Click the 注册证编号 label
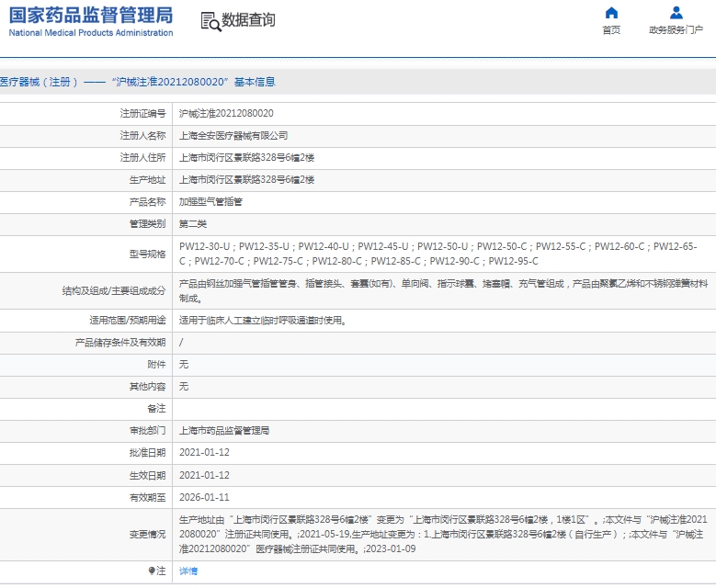716x588 pixels. (x=143, y=113)
